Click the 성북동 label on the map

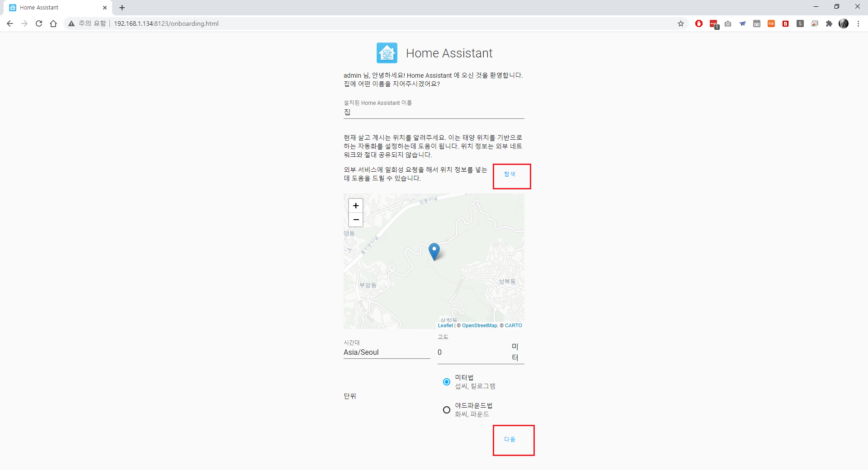point(507,282)
